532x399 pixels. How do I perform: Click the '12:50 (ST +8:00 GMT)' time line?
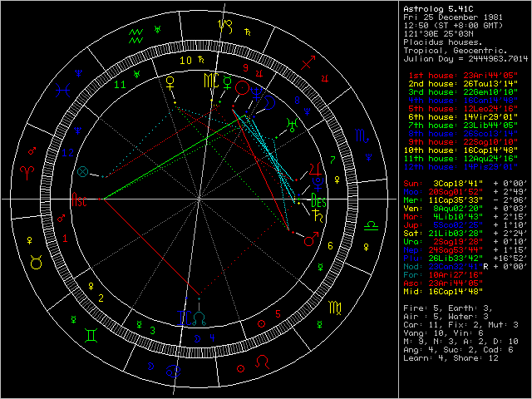point(453,26)
